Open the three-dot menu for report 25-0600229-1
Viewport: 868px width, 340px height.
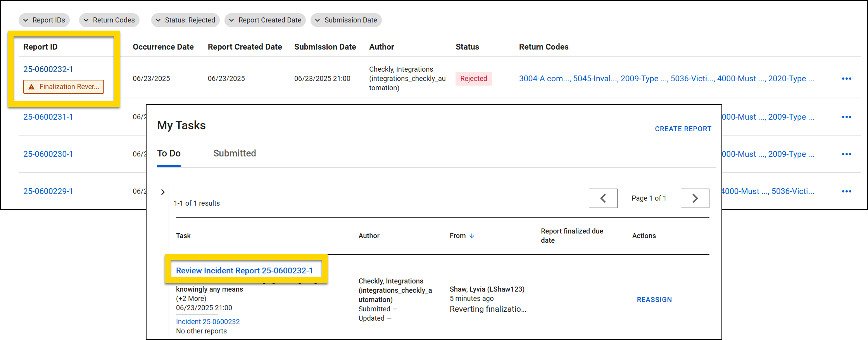(846, 191)
